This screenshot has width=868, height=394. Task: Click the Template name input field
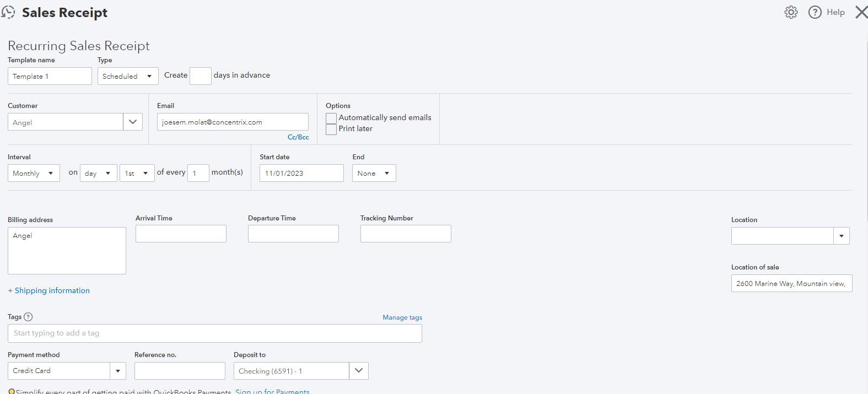point(50,76)
